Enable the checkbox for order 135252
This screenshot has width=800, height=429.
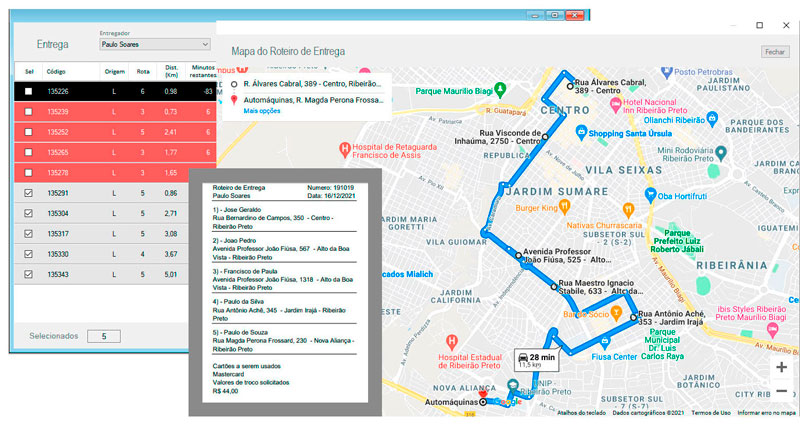tap(28, 132)
